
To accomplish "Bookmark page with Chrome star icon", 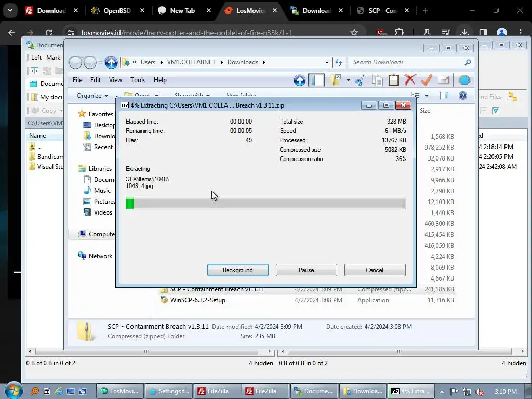I will (x=354, y=33).
